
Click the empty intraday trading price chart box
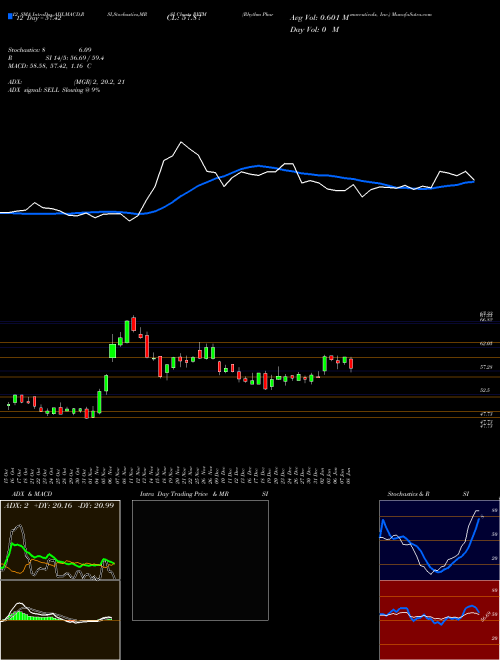pyautogui.click(x=200, y=560)
